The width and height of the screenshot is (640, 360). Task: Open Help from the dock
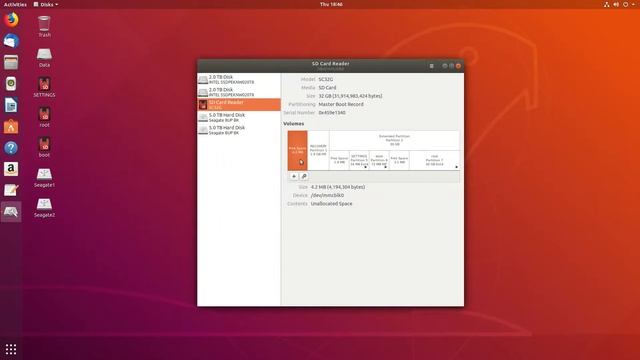[x=11, y=148]
